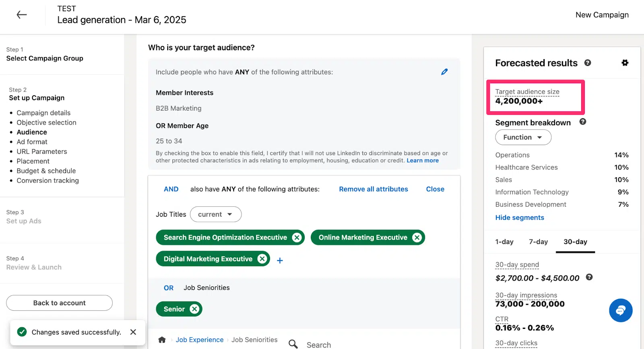Image resolution: width=644 pixels, height=349 pixels.
Task: Go back using the left arrow icon
Action: (22, 15)
